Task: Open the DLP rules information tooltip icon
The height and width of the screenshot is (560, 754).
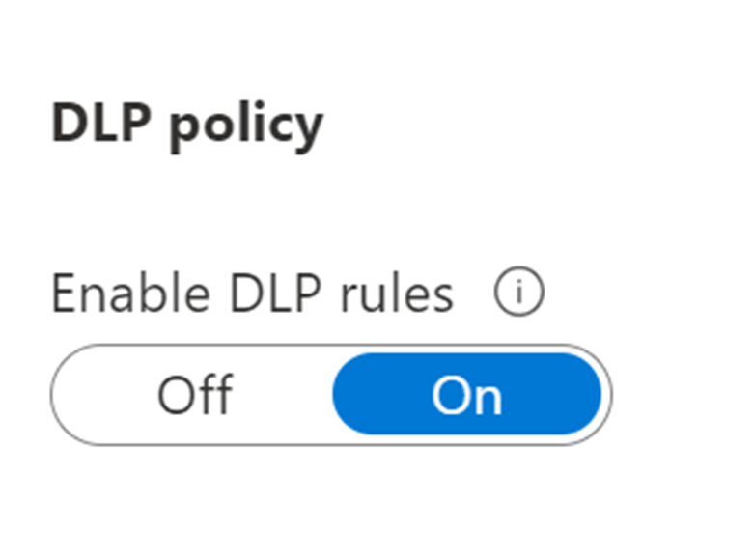Action: coord(519,294)
